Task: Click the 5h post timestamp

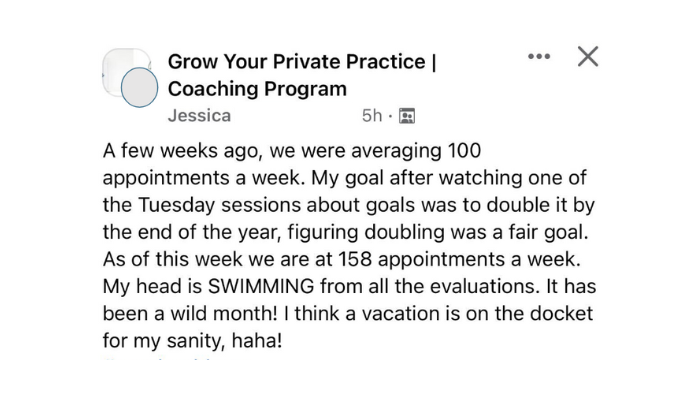Action: (371, 116)
